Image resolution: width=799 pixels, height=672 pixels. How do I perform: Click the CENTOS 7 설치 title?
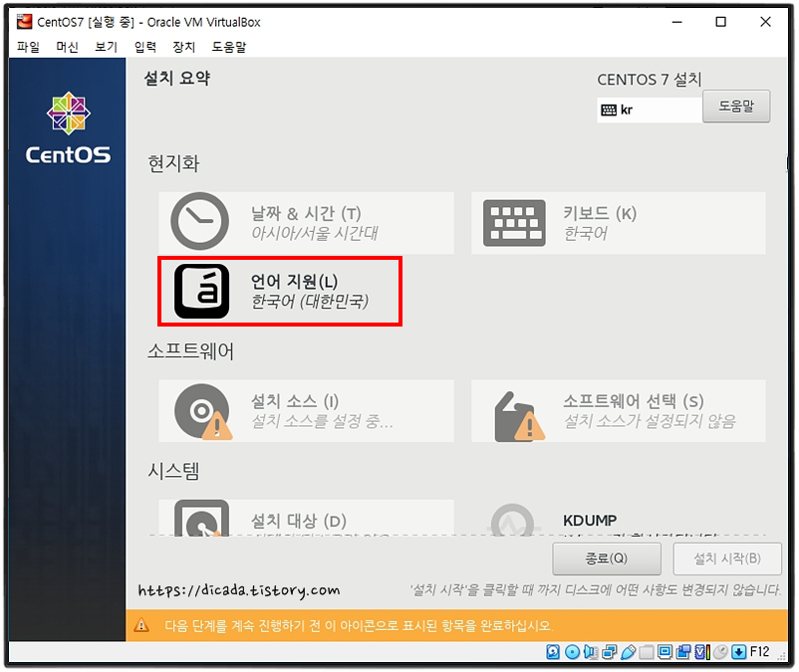[x=650, y=80]
